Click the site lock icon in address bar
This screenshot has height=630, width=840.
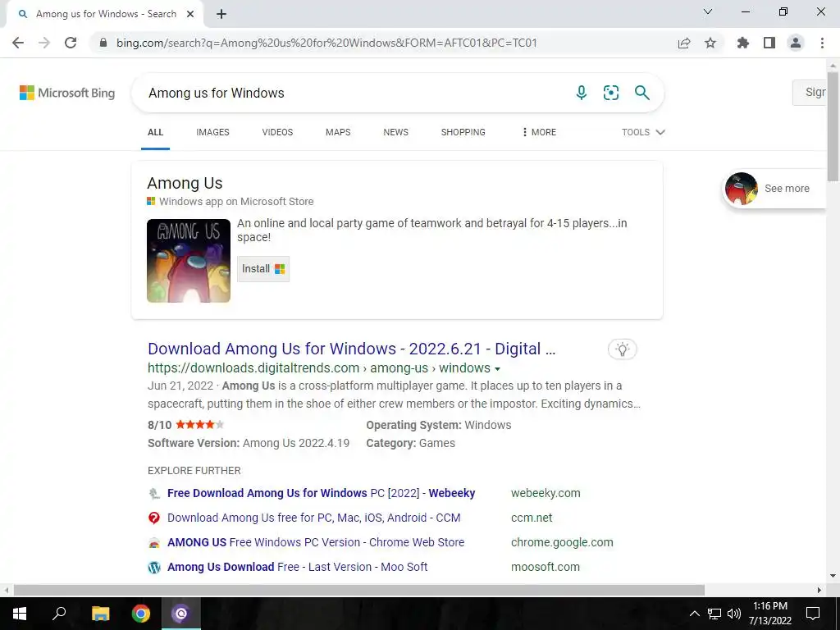click(x=103, y=43)
